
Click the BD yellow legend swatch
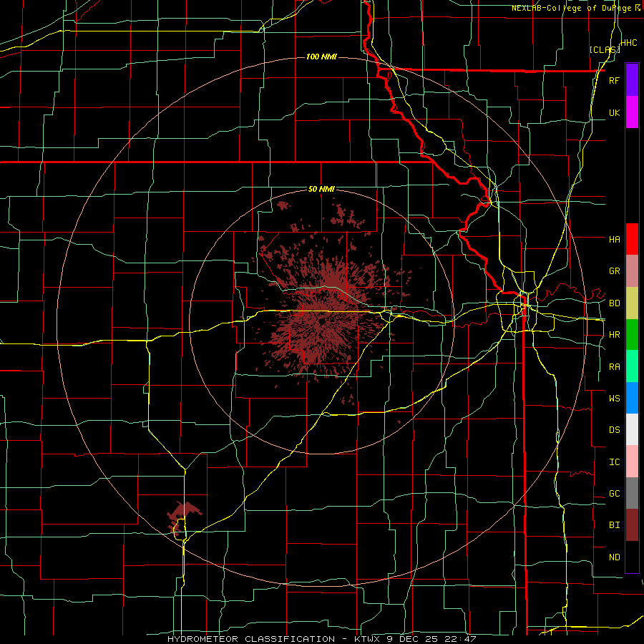pos(632,303)
